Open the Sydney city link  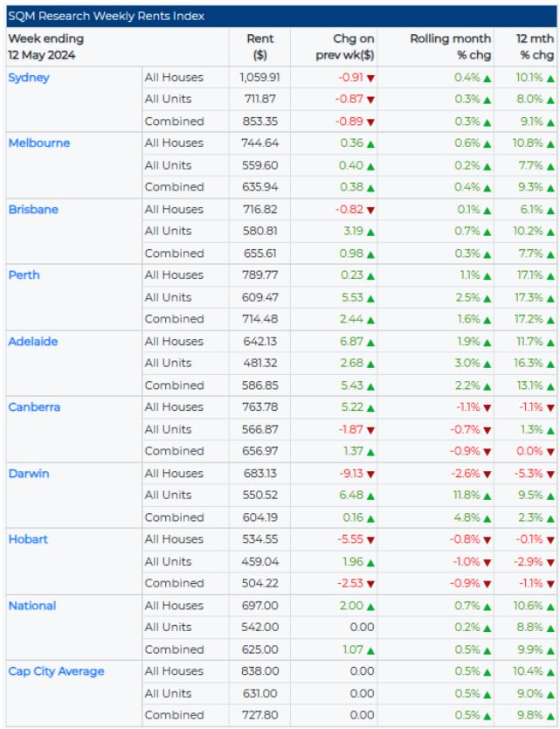(29, 78)
